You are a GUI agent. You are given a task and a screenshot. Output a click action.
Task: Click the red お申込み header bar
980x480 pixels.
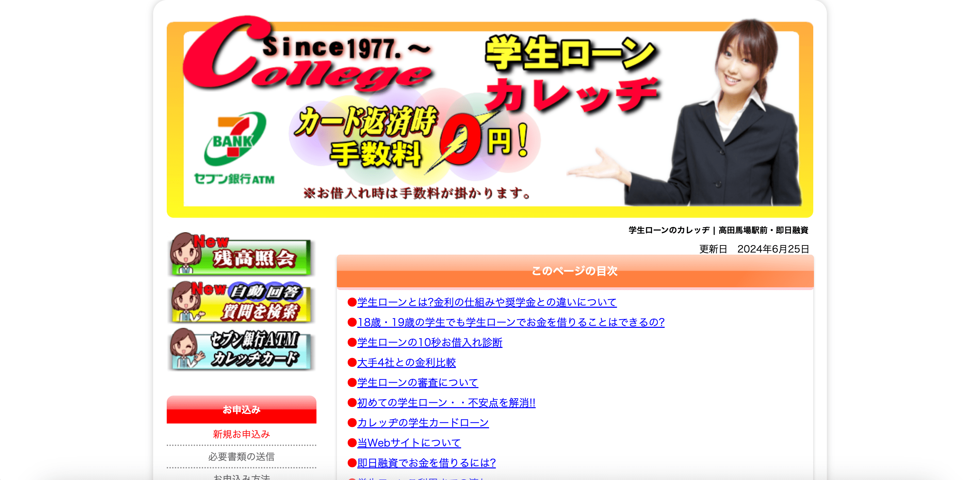(241, 410)
